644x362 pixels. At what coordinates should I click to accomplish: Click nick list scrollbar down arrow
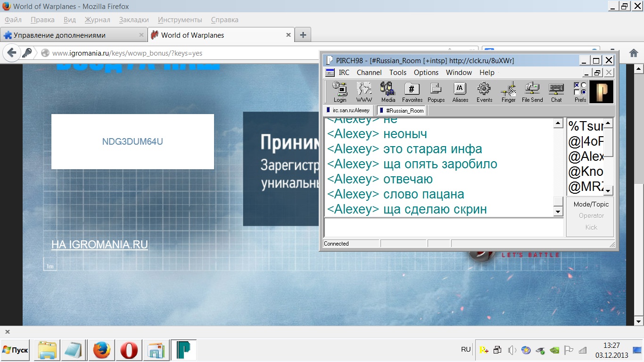click(x=609, y=190)
